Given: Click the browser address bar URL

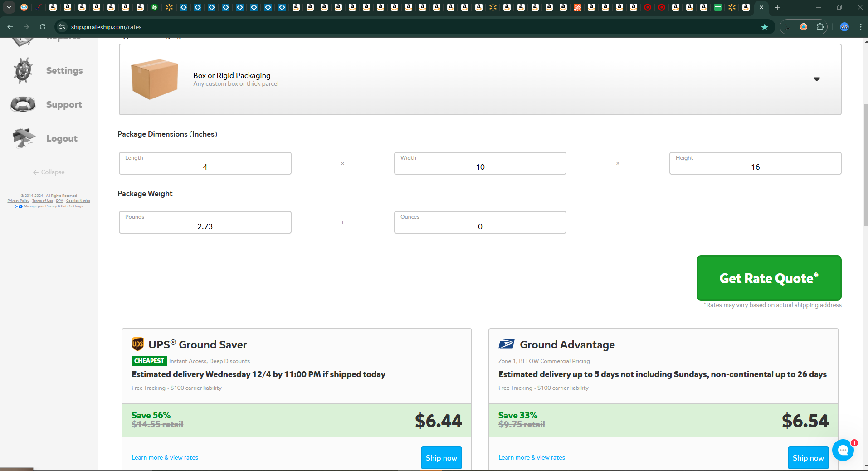Looking at the screenshot, I should pos(106,27).
